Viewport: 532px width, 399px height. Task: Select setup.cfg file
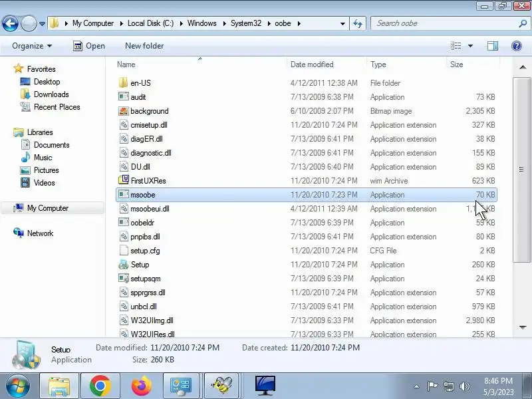(x=307, y=251)
